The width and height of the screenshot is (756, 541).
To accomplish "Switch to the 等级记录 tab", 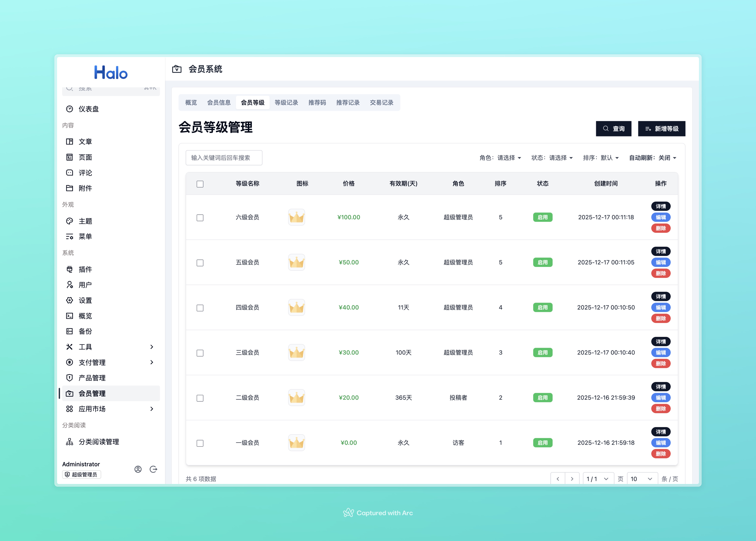I will point(286,103).
